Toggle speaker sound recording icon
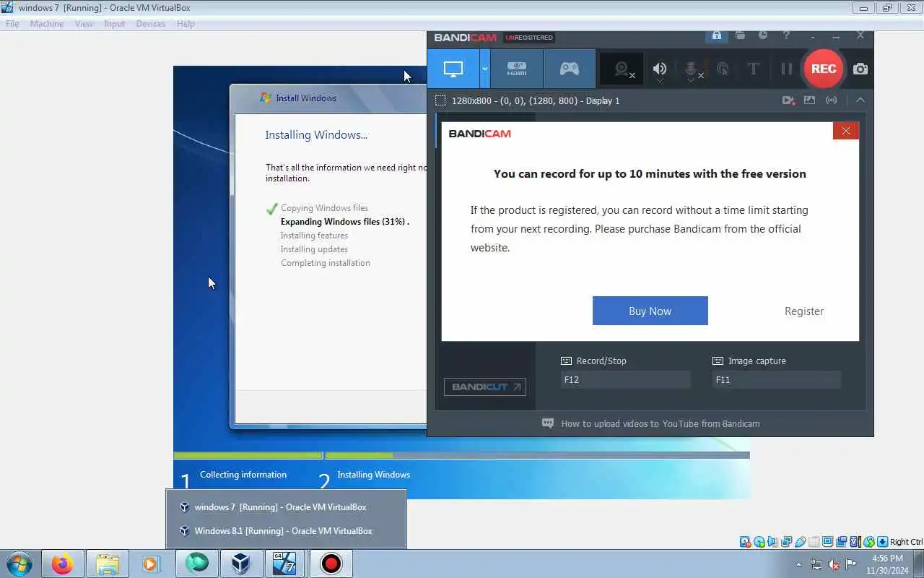The width and height of the screenshot is (924, 578). tap(660, 69)
